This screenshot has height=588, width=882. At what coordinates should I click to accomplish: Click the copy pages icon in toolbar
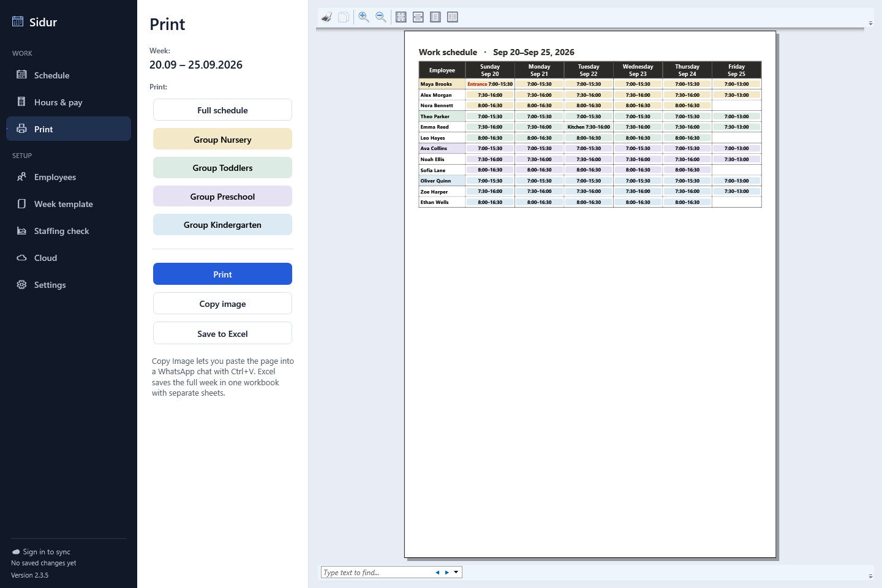tap(344, 17)
